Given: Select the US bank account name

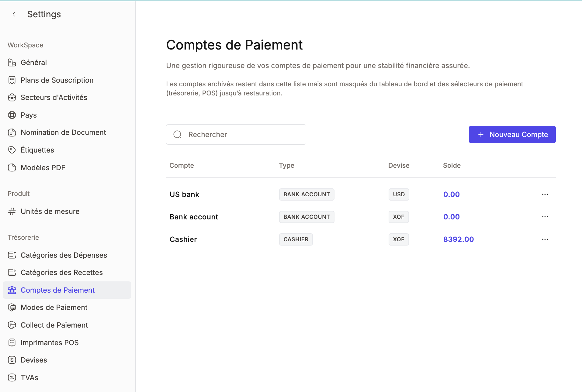Looking at the screenshot, I should (184, 194).
